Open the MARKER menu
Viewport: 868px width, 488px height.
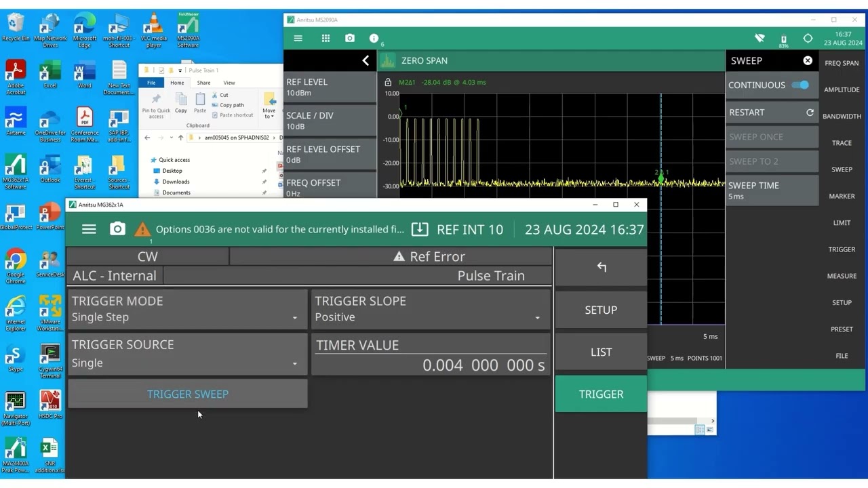click(842, 197)
